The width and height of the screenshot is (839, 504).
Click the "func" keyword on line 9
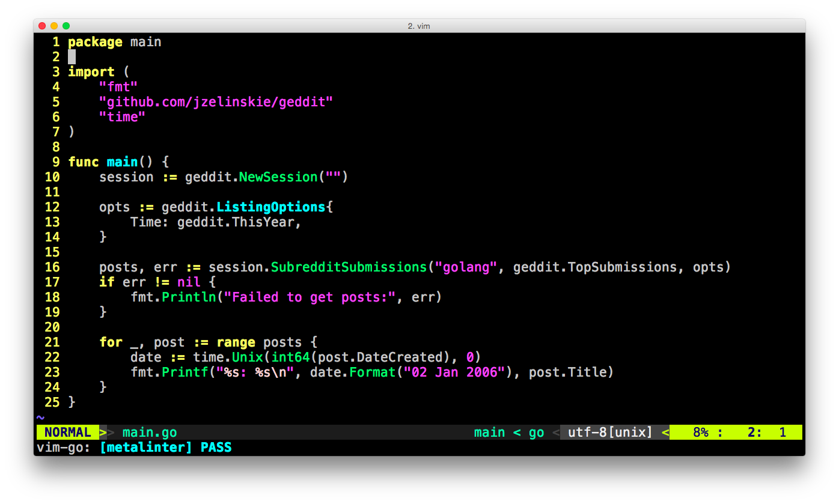pyautogui.click(x=84, y=162)
